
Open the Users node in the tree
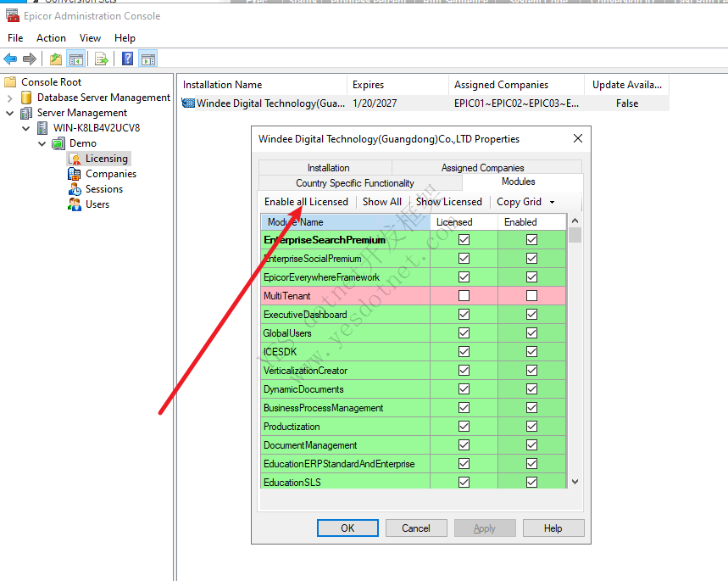click(x=97, y=204)
